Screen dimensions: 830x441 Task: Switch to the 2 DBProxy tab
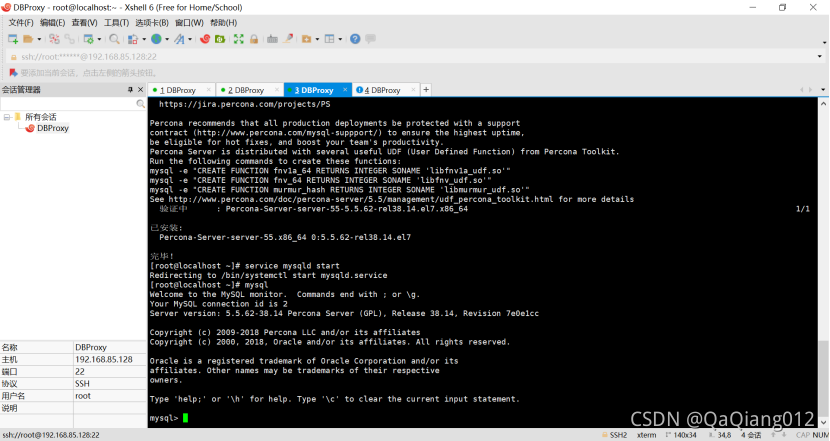click(246, 91)
